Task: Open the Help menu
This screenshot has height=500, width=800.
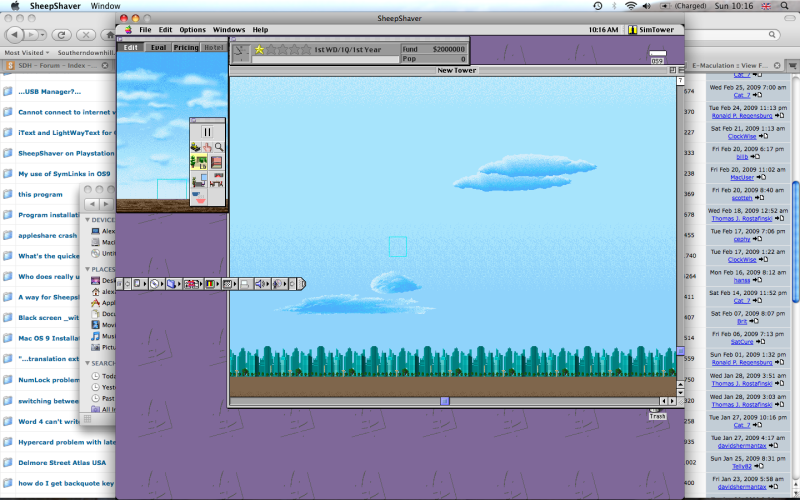Action: tap(260, 30)
